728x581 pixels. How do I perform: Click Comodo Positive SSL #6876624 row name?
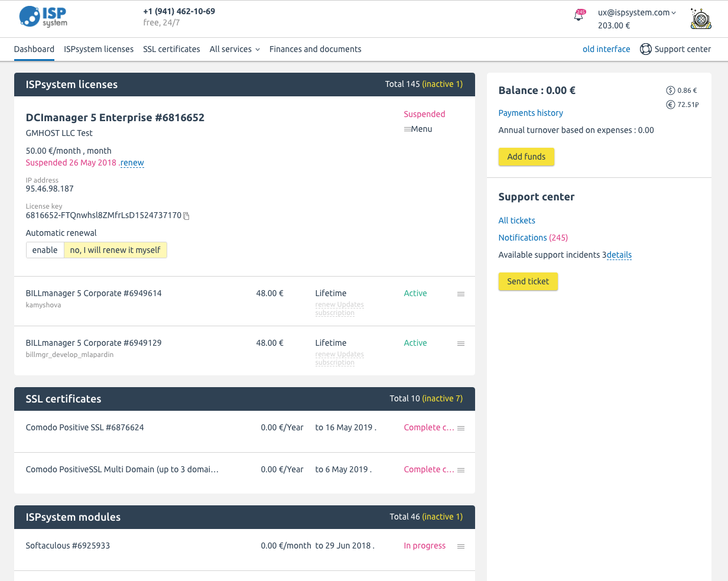coord(85,427)
